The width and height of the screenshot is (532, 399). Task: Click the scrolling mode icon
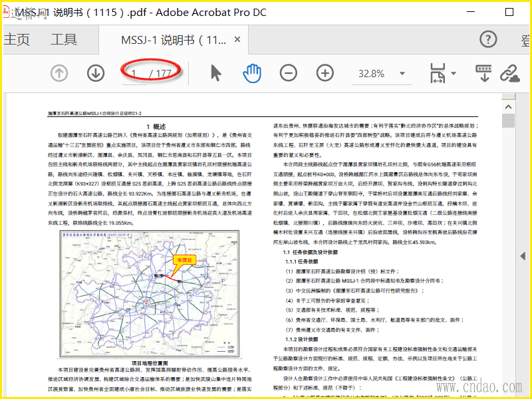pos(484,73)
